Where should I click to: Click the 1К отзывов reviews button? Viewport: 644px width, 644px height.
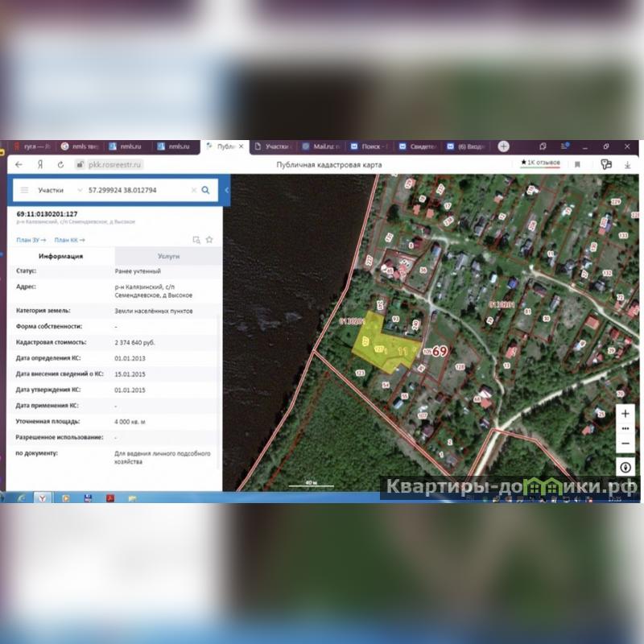click(x=539, y=163)
